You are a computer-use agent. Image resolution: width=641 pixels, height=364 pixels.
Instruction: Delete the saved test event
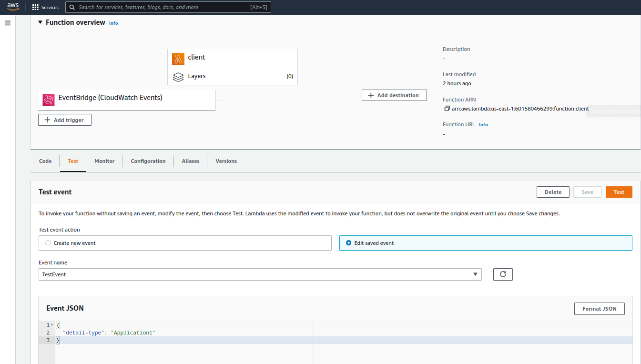click(x=553, y=192)
